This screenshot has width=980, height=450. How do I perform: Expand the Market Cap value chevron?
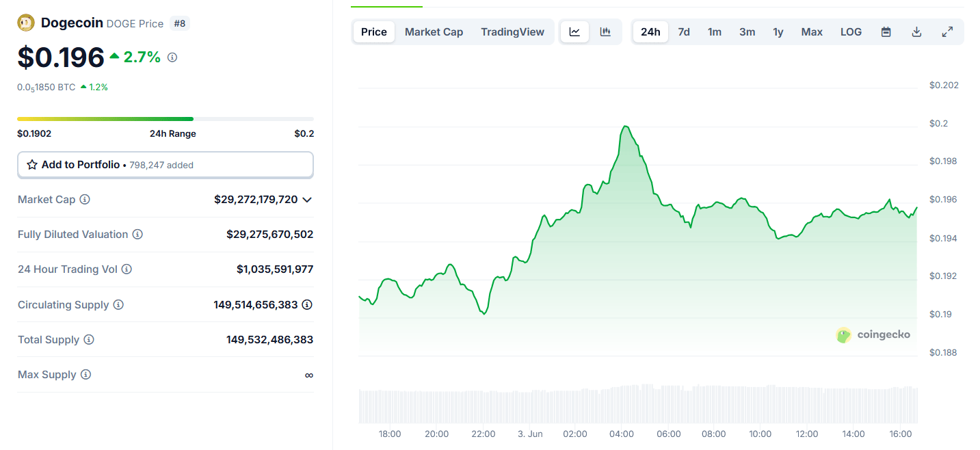point(307,200)
